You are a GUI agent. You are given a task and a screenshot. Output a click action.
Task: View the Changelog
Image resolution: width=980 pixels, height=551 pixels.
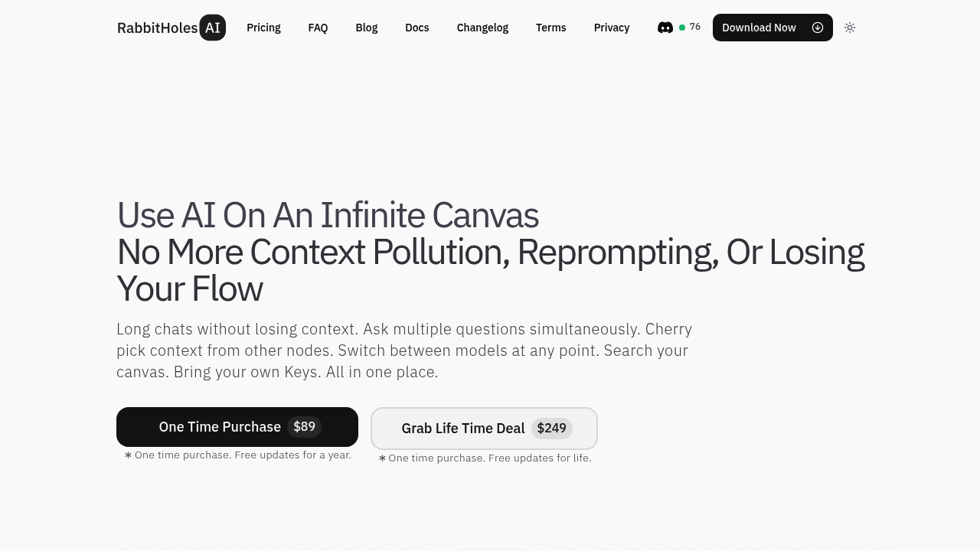click(482, 28)
